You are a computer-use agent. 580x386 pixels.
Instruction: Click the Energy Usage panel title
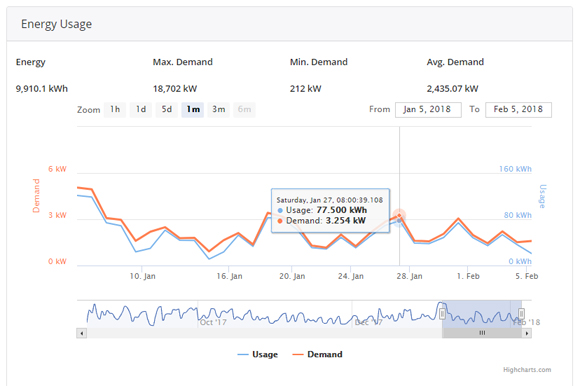point(56,24)
